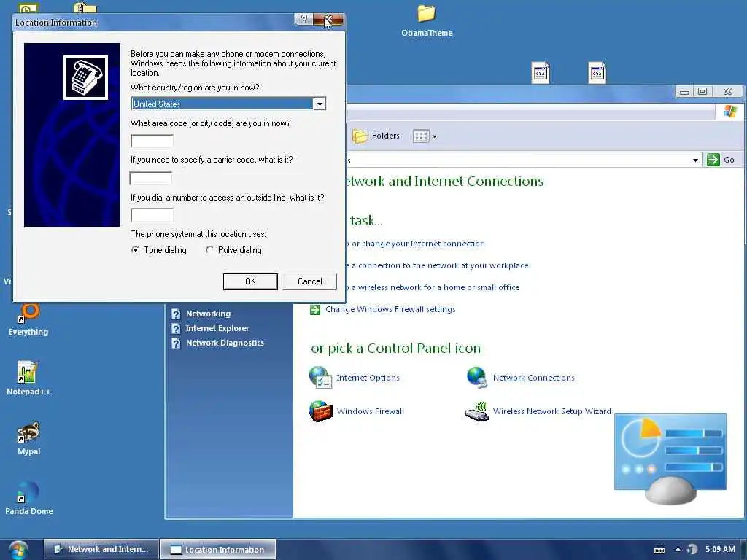Open the Network Diagnostics troubleshooter link
Screen dimensions: 747x560
[225, 343]
